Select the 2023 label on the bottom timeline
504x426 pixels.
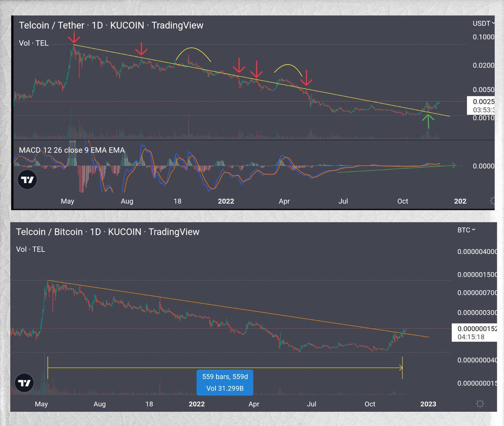(x=428, y=404)
